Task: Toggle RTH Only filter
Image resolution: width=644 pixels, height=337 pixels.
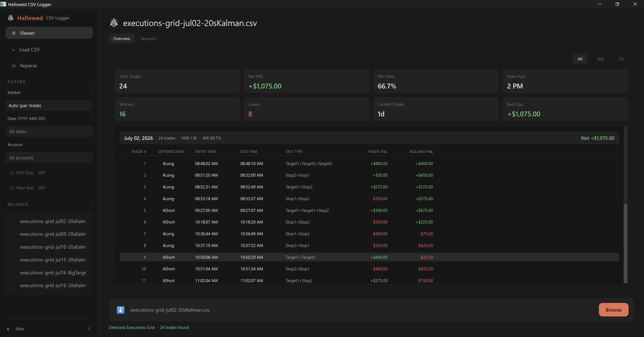Action: click(x=28, y=173)
